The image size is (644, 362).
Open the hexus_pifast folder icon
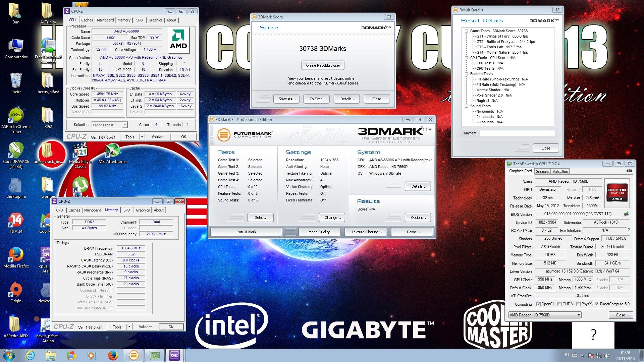pyautogui.click(x=48, y=83)
